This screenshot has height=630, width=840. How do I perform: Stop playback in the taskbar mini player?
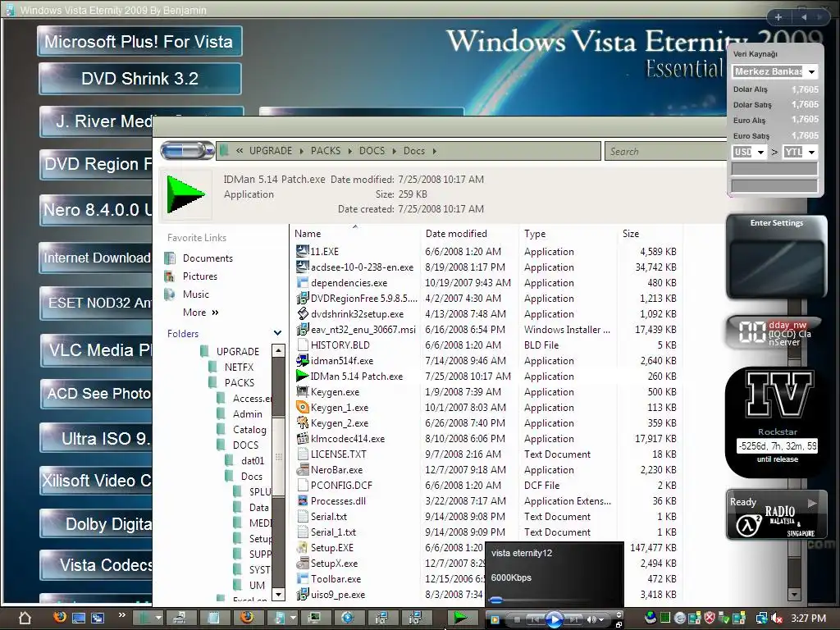pos(517,620)
